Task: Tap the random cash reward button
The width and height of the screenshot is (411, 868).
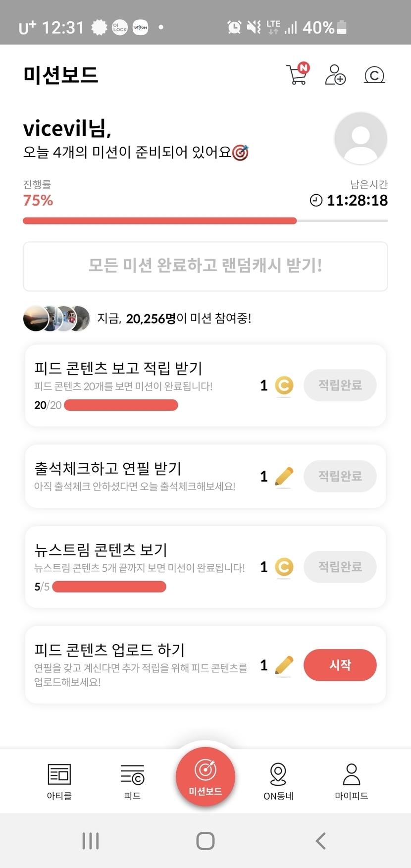Action: (x=205, y=266)
